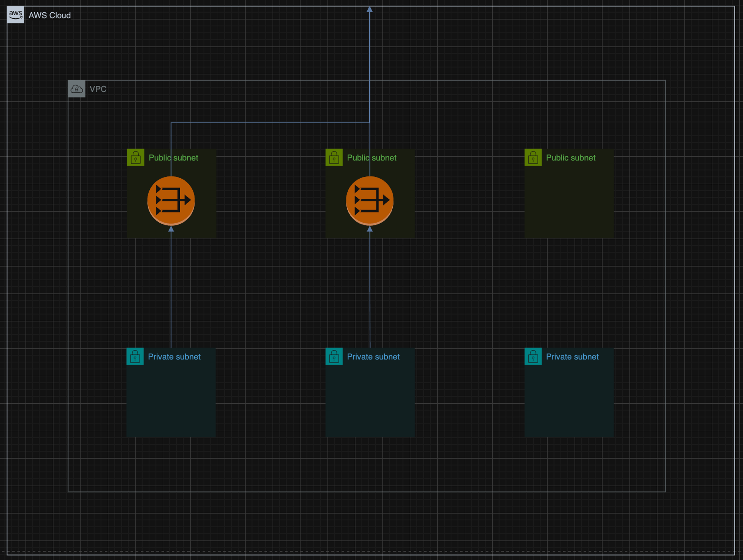Select the VPC label text
Screen dimensions: 743x560
98,89
